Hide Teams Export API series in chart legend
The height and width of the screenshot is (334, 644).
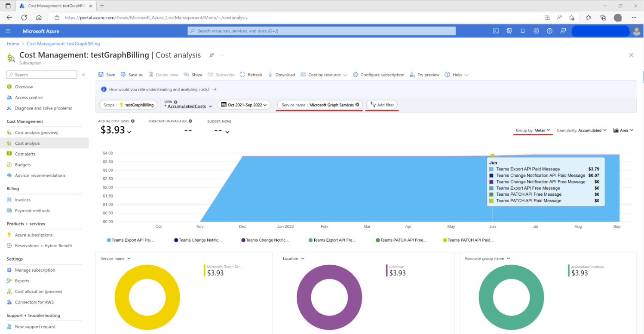point(130,240)
